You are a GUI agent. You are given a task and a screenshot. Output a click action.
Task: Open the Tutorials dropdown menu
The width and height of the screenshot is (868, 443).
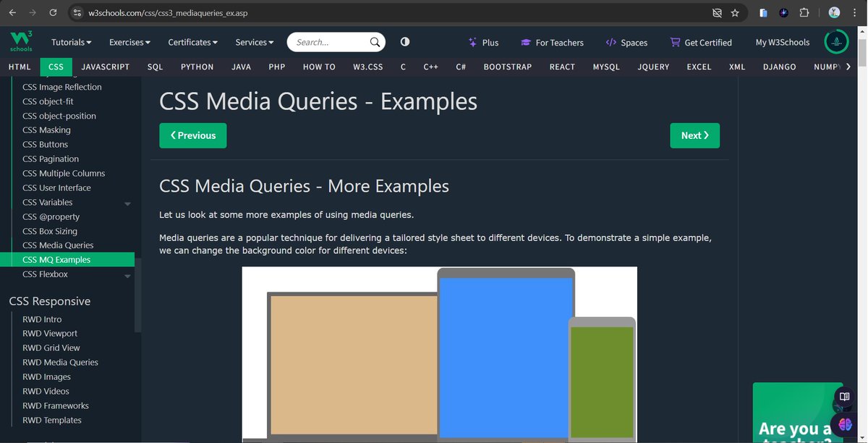click(x=70, y=42)
